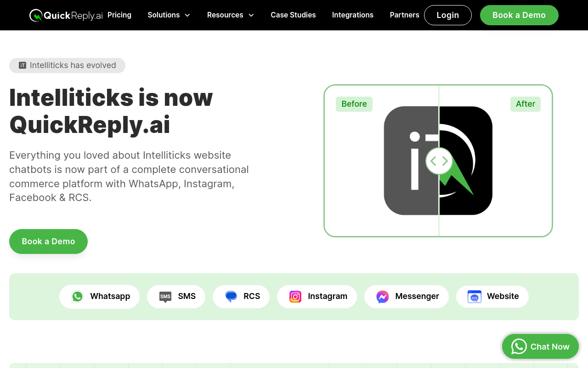Select the Messenger channel label

point(417,296)
